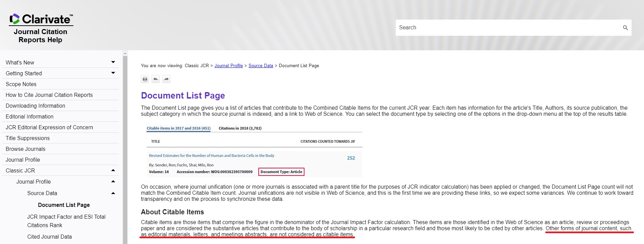Open Editorial Information topic
The height and width of the screenshot is (244, 644).
(30, 116)
